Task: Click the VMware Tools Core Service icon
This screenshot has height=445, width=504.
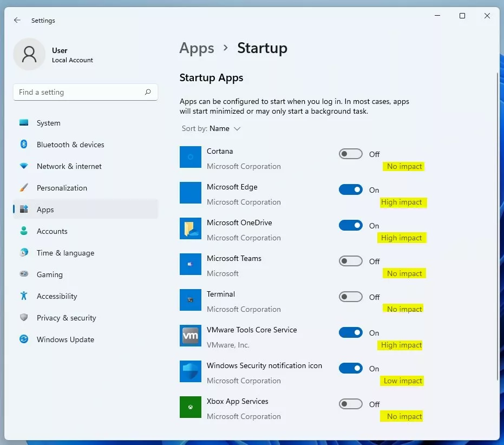Action: [x=191, y=336]
